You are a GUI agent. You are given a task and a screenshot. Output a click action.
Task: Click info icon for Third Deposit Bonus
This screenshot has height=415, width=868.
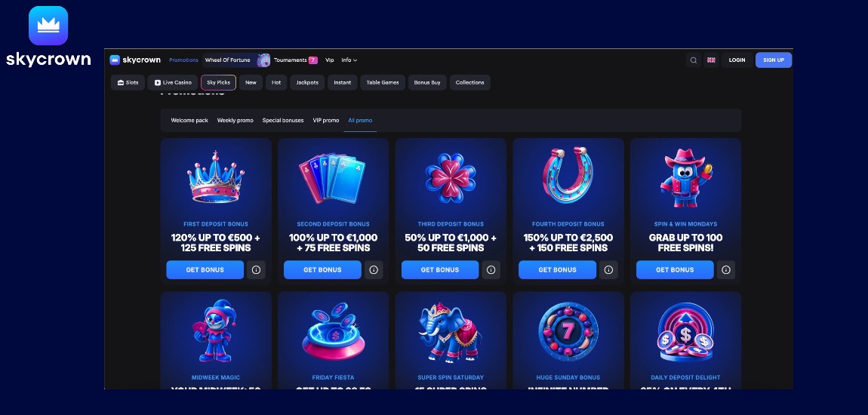[491, 270]
